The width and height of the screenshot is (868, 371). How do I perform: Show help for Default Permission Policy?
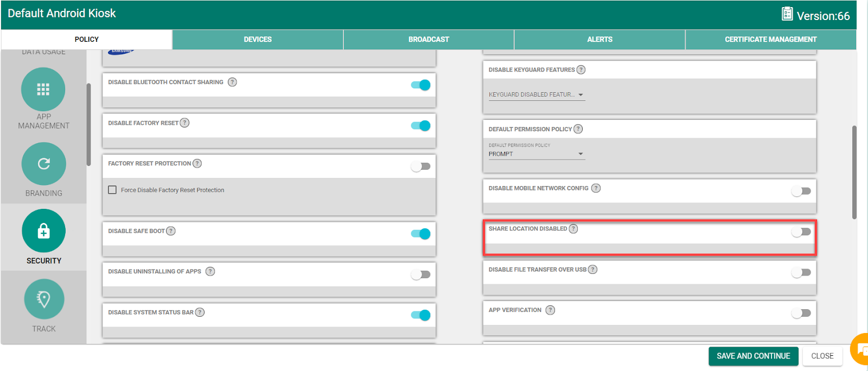578,129
